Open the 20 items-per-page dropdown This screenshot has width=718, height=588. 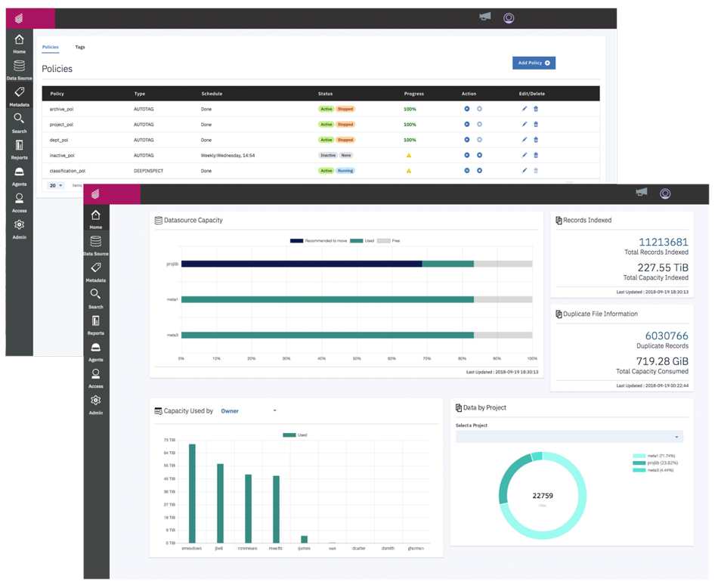coord(56,185)
